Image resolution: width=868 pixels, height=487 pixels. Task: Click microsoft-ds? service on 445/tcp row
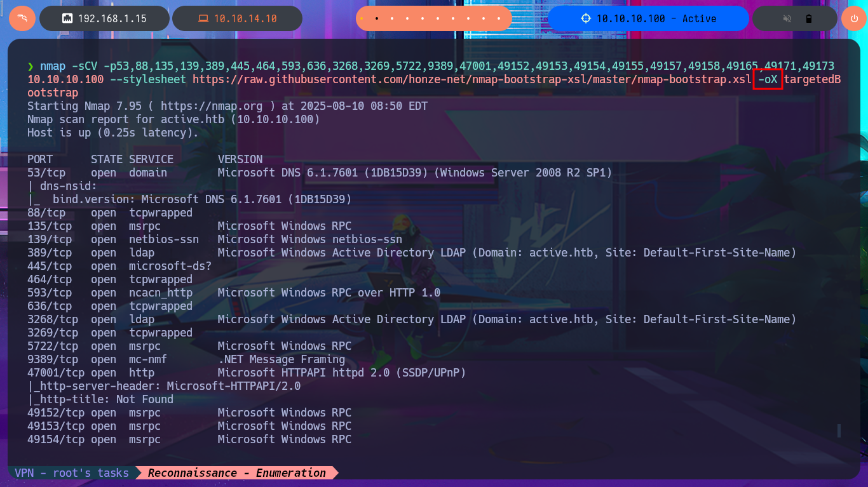pyautogui.click(x=170, y=266)
